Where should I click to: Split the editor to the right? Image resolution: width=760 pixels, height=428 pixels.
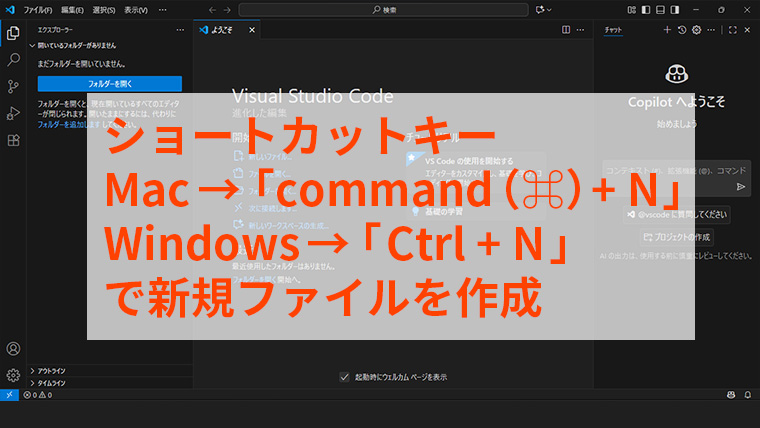[x=564, y=30]
